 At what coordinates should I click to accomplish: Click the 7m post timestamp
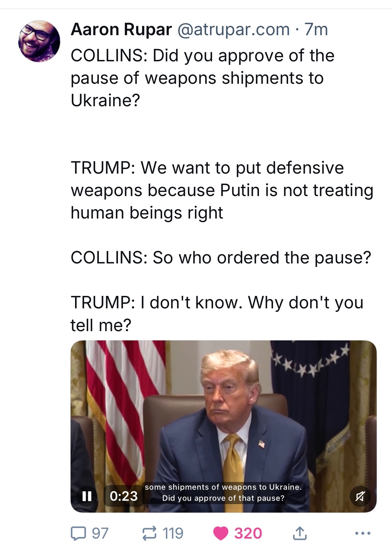316,29
